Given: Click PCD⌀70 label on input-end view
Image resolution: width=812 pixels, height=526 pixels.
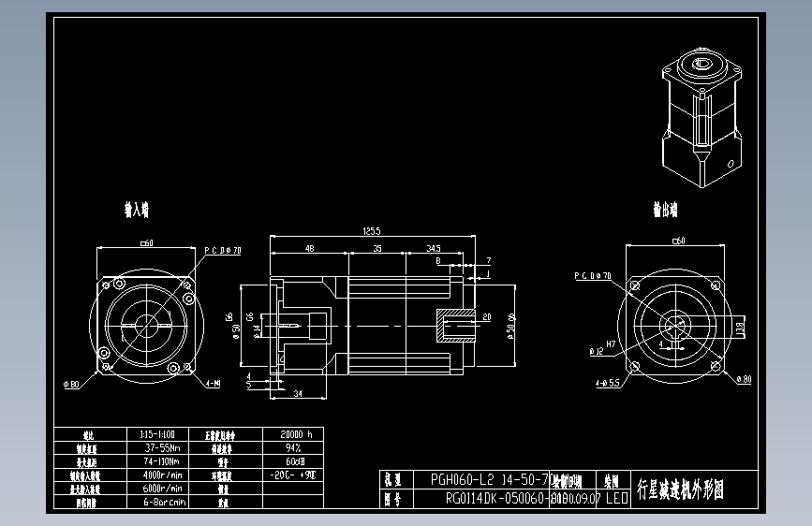Looking at the screenshot, I should tap(223, 251).
